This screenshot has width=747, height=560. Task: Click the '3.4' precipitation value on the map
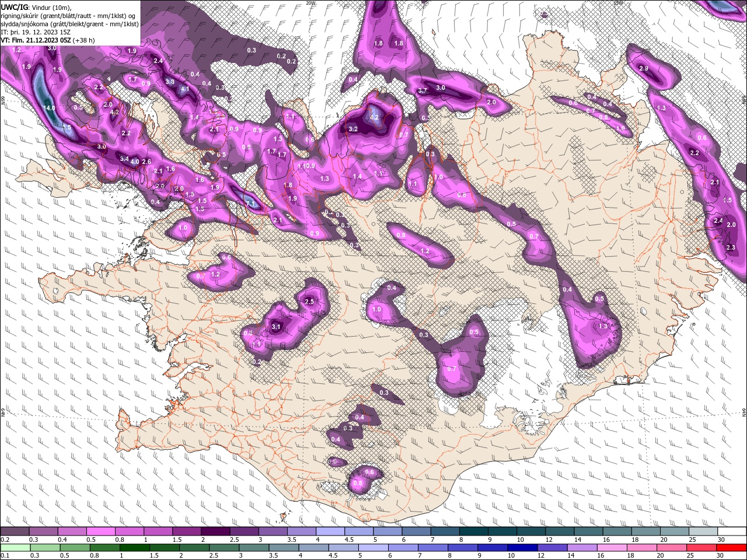tap(124, 159)
